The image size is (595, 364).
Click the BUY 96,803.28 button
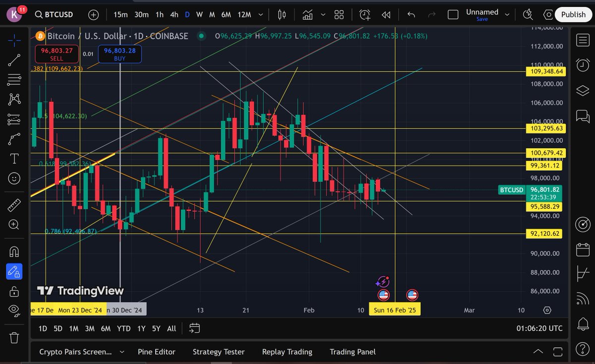click(119, 54)
